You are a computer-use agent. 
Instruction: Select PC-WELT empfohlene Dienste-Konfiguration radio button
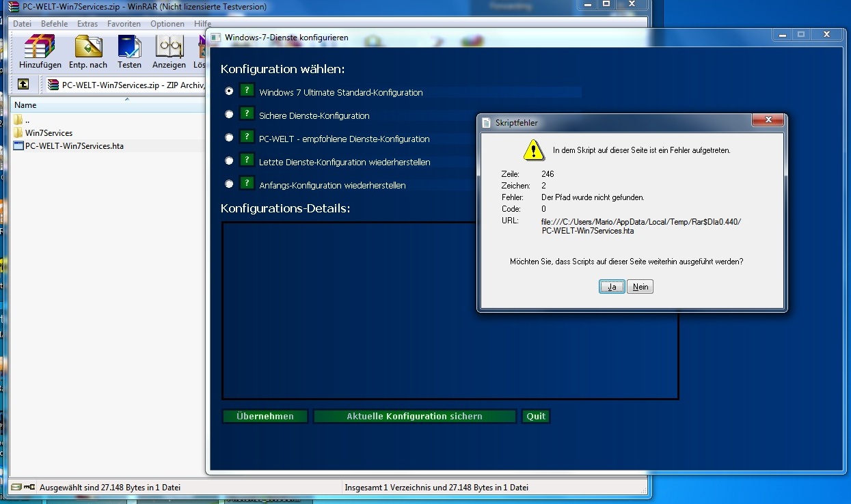(x=229, y=137)
